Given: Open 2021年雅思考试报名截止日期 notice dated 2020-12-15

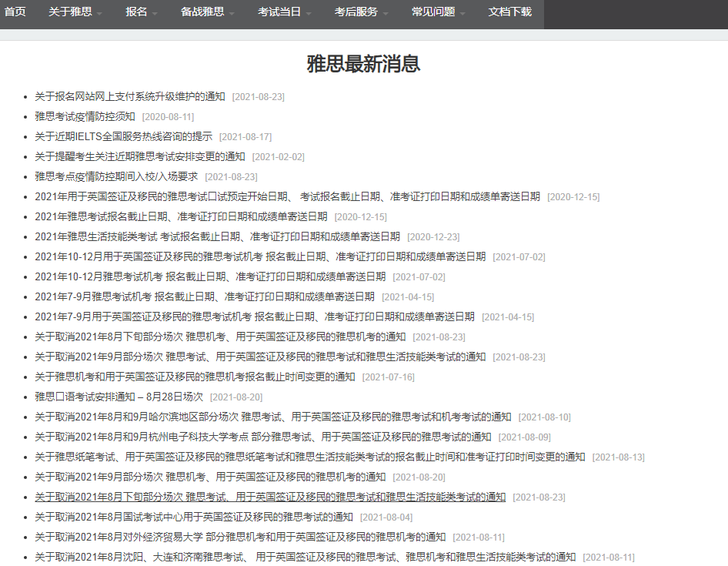Looking at the screenshot, I should [181, 216].
